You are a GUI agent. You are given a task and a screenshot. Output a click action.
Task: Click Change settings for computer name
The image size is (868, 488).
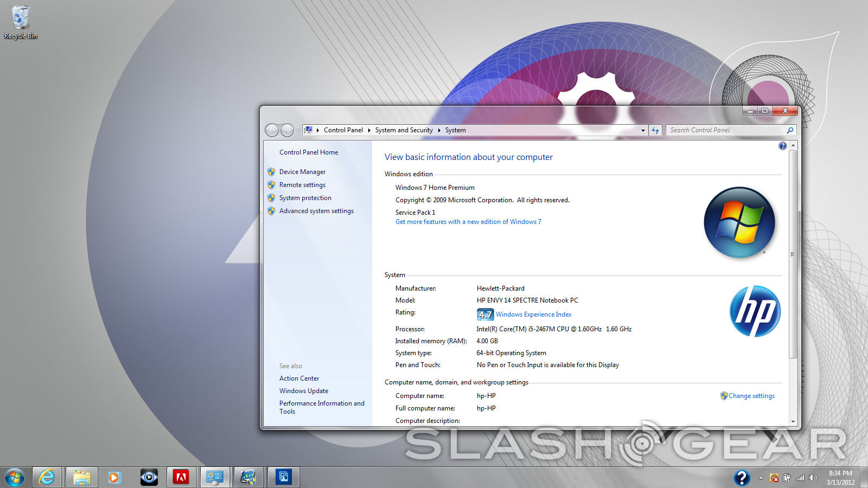coord(751,396)
